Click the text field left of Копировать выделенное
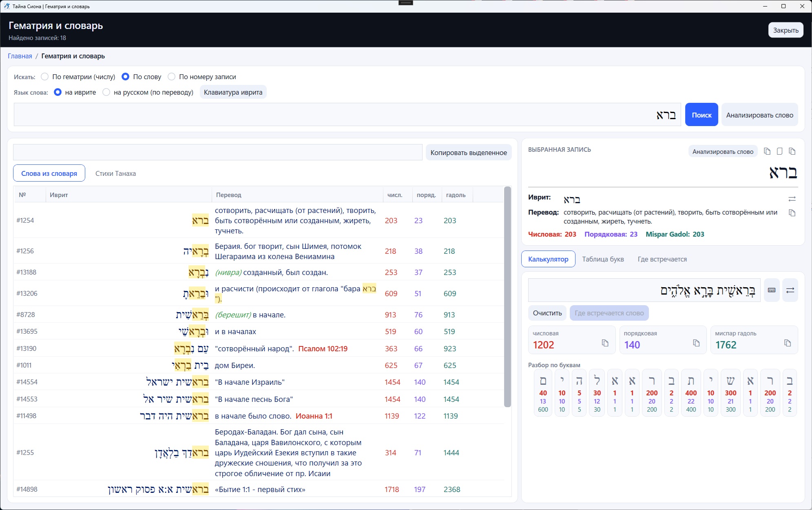The image size is (812, 510). pos(217,153)
